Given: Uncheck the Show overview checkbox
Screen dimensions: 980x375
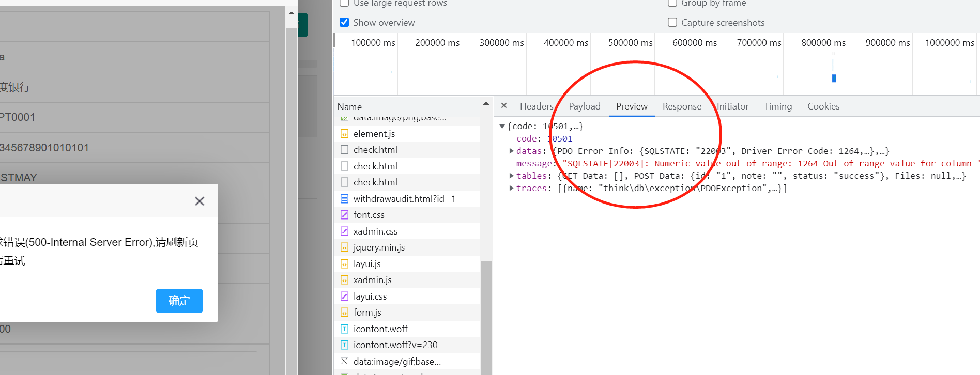Looking at the screenshot, I should [x=344, y=22].
